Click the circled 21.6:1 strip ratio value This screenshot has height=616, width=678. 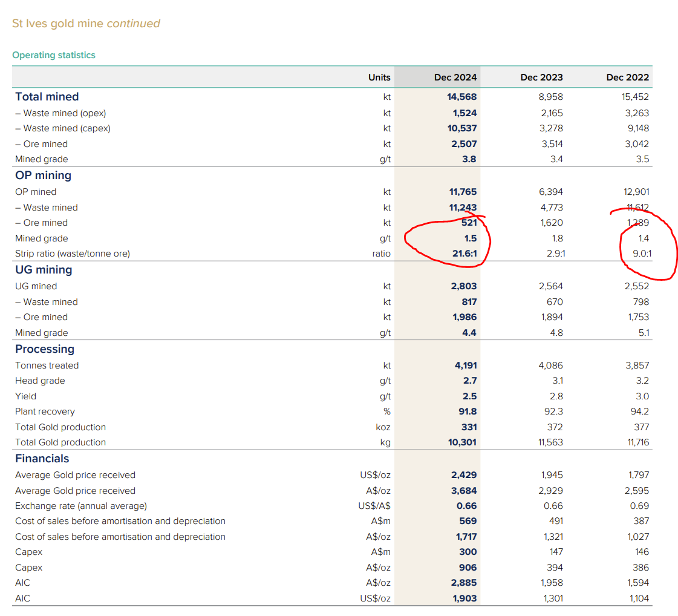[463, 254]
